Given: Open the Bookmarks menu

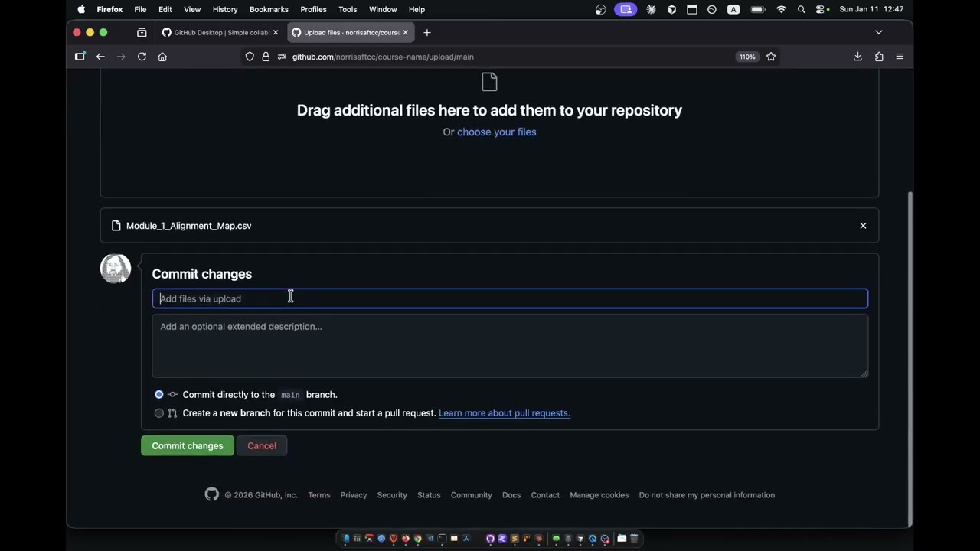Looking at the screenshot, I should click(269, 9).
